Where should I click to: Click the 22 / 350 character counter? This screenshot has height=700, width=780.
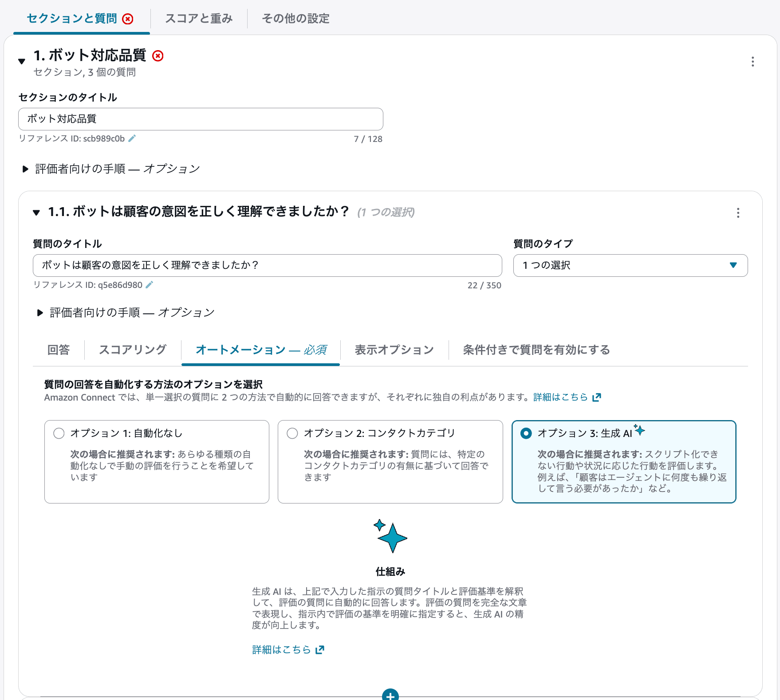(485, 286)
